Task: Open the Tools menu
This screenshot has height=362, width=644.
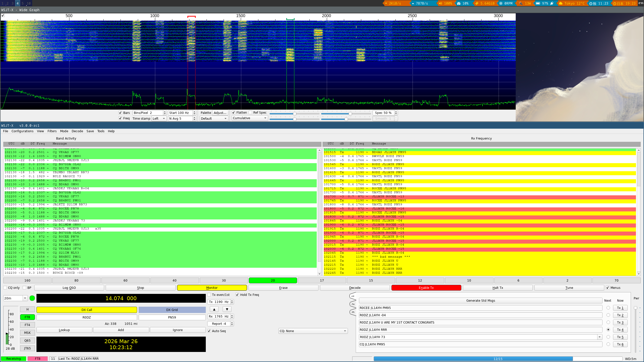Action: 101,131
